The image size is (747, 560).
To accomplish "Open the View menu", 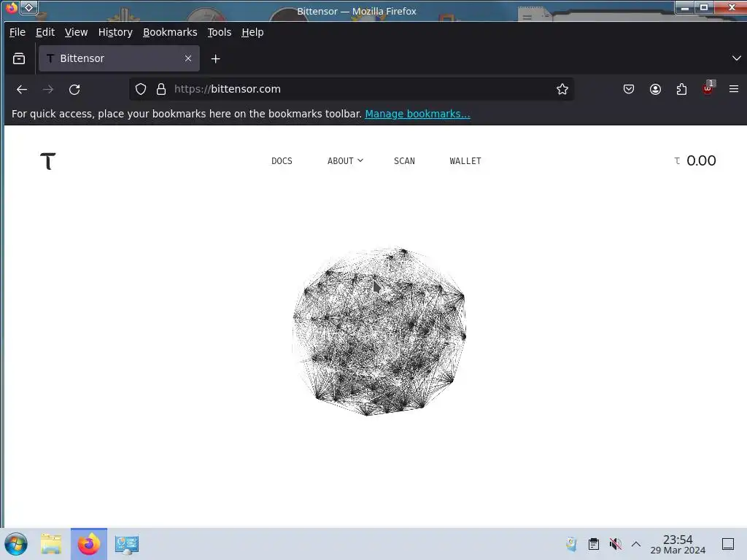I will pos(76,32).
